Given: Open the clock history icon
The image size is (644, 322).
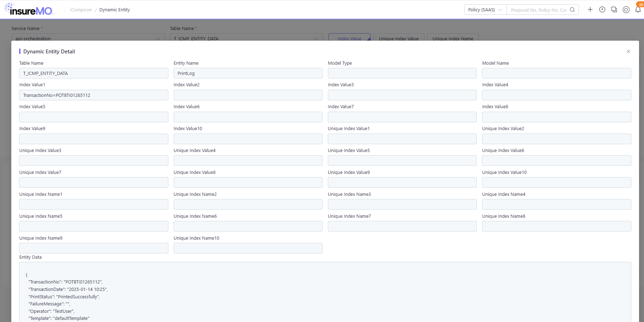Looking at the screenshot, I should [x=602, y=10].
